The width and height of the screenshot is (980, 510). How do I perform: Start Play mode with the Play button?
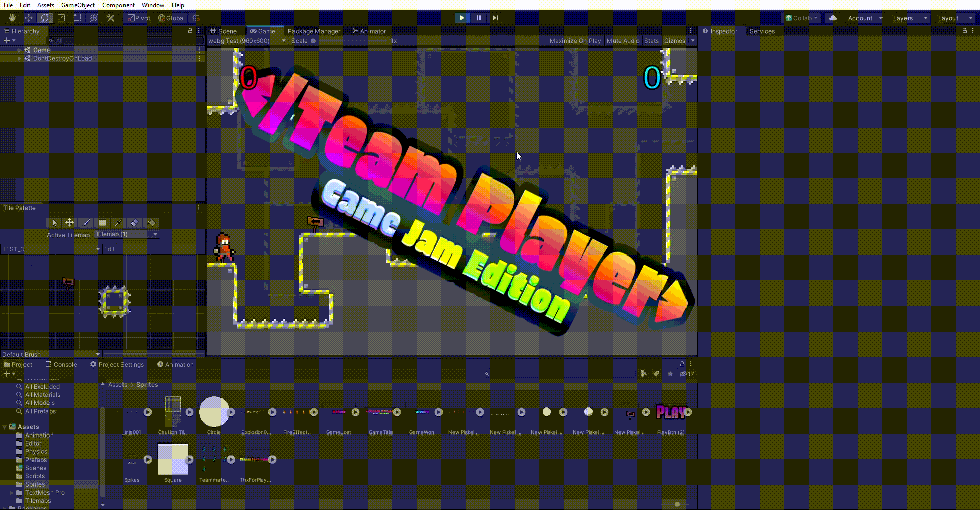tap(462, 18)
